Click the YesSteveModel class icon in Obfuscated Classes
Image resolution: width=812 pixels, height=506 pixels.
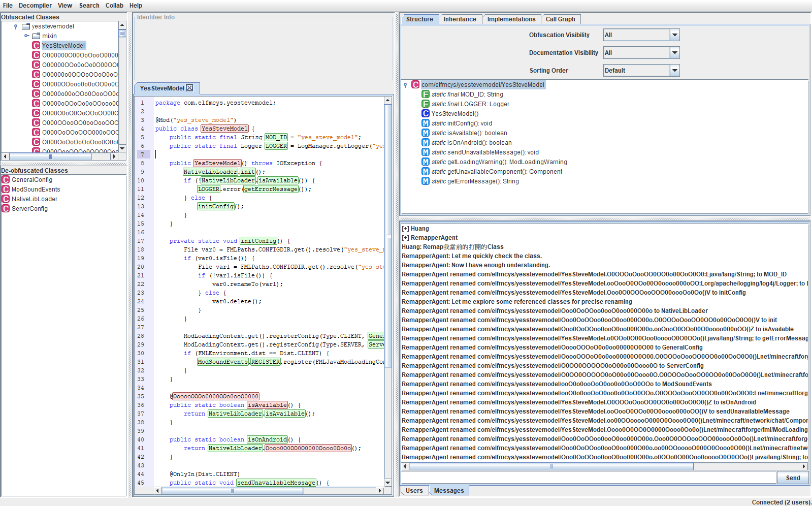(x=36, y=45)
